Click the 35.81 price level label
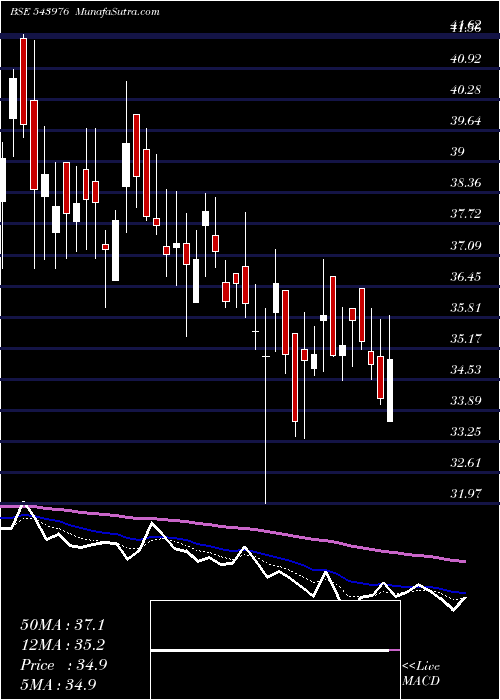This screenshot has width=500, height=700. [466, 308]
